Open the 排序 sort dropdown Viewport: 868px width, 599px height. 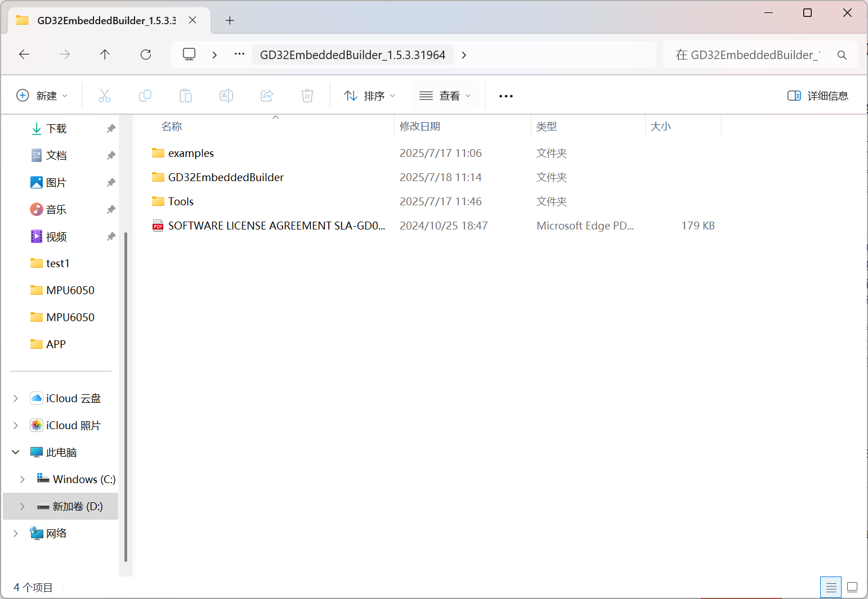[x=370, y=96]
